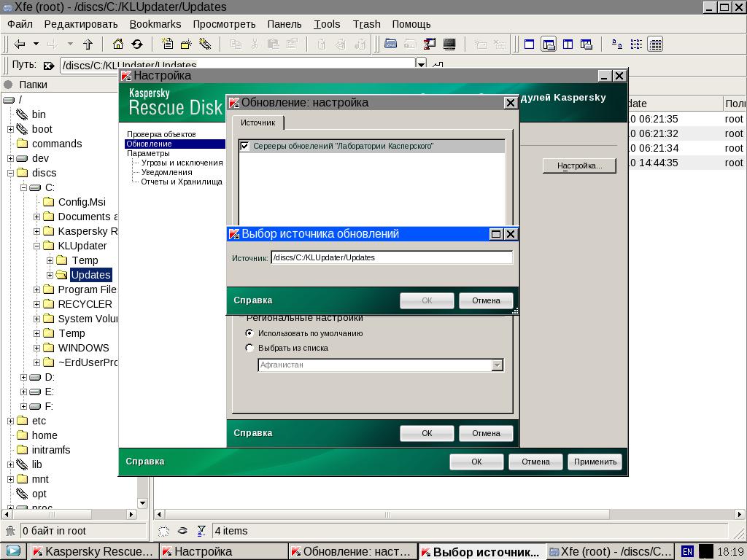This screenshot has width=747, height=560.
Task: Click the one-panel view toolbar icon
Action: (530, 44)
